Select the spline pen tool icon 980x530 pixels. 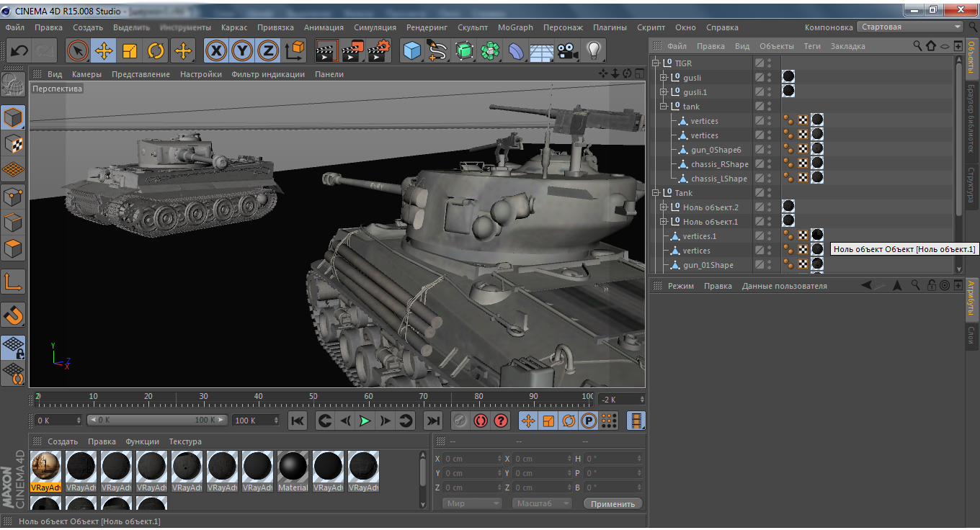pyautogui.click(x=438, y=51)
